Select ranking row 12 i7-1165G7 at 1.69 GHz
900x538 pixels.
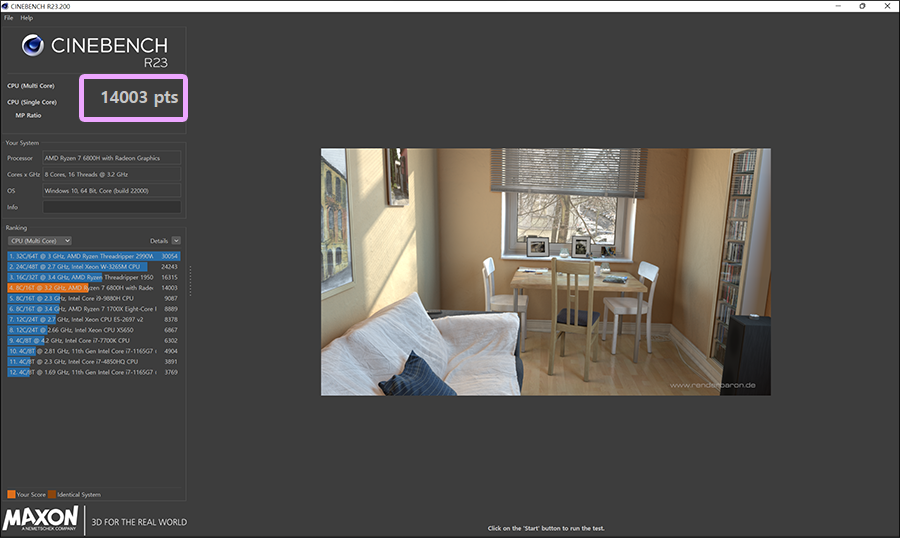click(94, 372)
